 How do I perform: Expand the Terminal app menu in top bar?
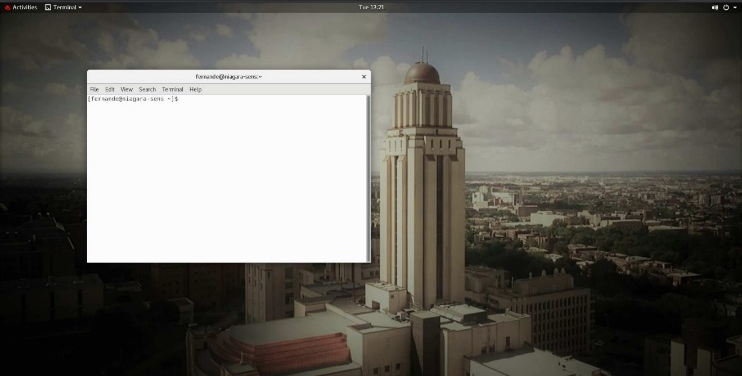tap(63, 7)
